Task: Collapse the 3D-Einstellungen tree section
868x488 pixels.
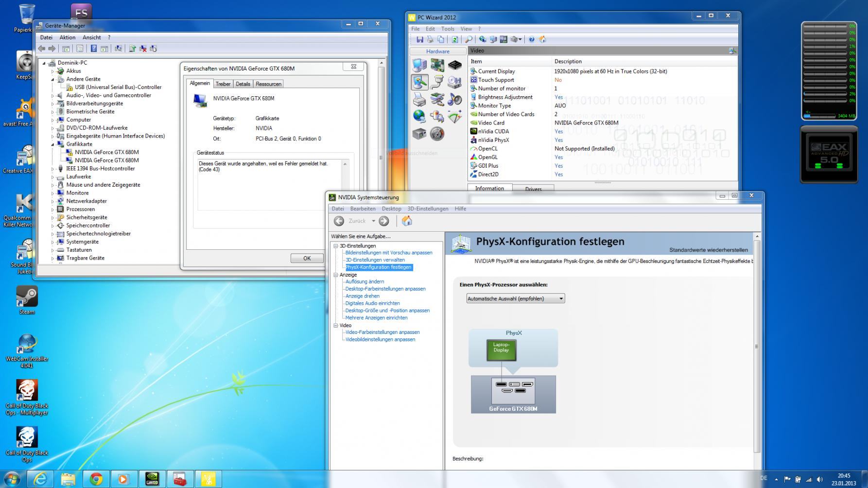Action: (x=335, y=246)
